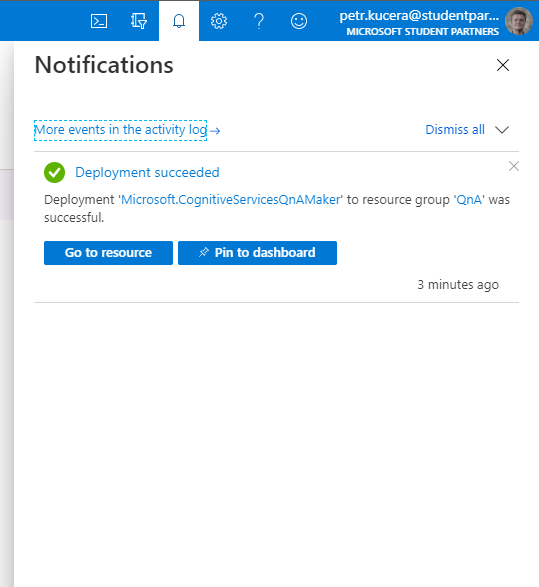Open the Cloud Shell terminal icon

(x=99, y=21)
